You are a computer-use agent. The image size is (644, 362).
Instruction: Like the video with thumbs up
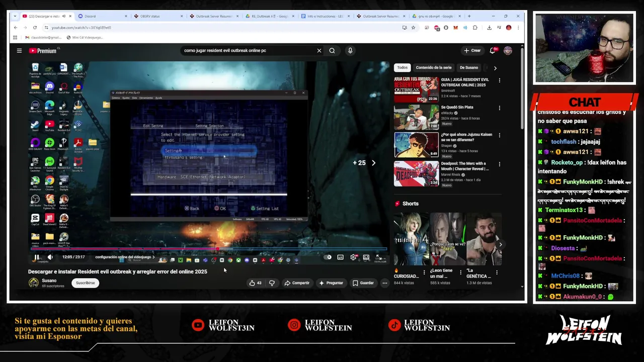tap(255, 283)
